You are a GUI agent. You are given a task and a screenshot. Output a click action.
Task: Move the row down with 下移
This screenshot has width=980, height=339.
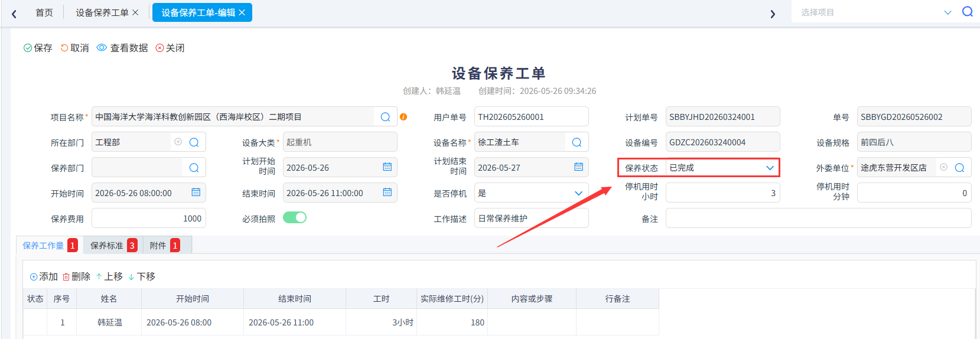(141, 276)
